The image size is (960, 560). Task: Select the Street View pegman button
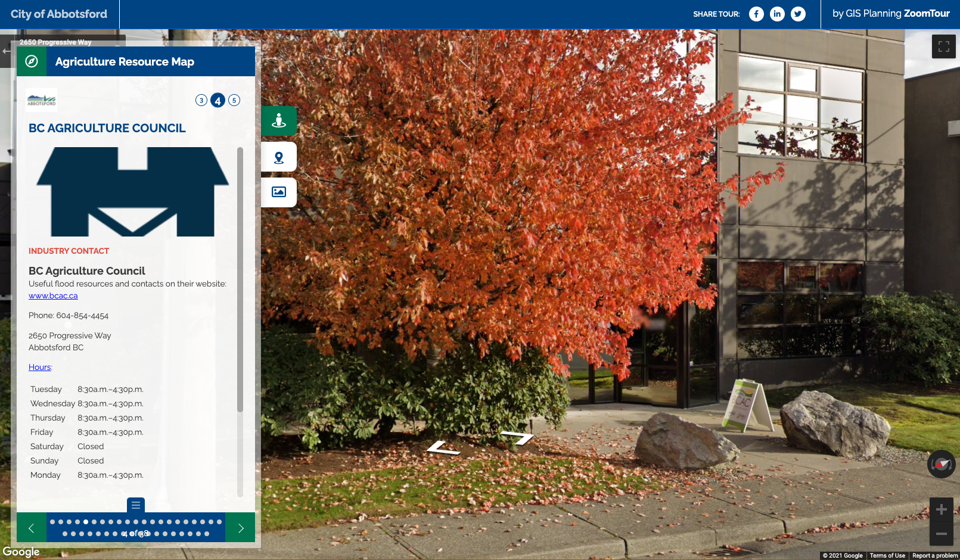[x=279, y=121]
